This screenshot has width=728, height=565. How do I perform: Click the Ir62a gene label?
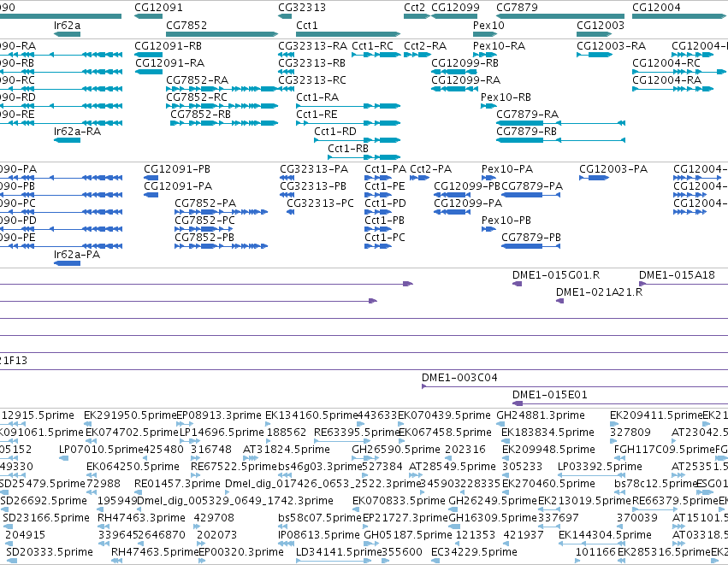67,25
